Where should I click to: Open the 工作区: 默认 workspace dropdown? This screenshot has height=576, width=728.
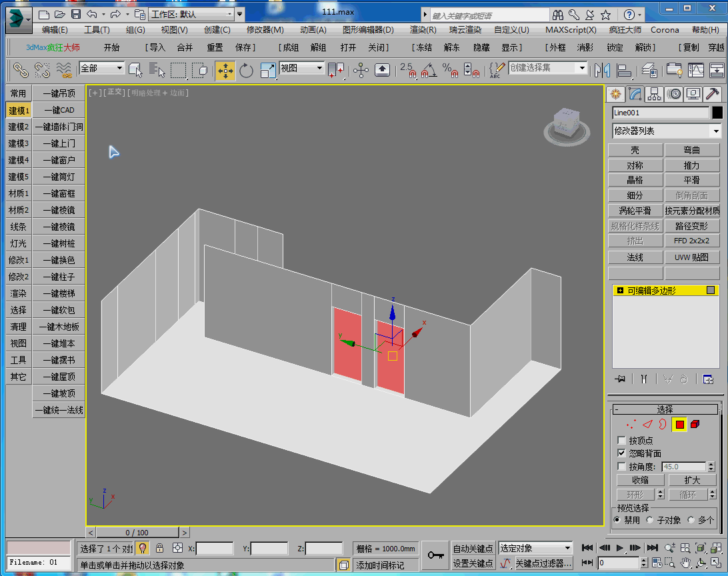tap(192, 15)
